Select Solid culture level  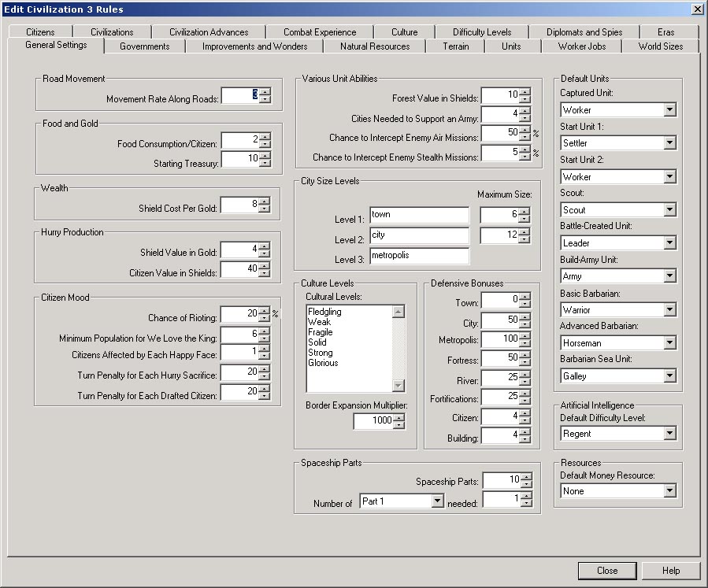coord(317,342)
